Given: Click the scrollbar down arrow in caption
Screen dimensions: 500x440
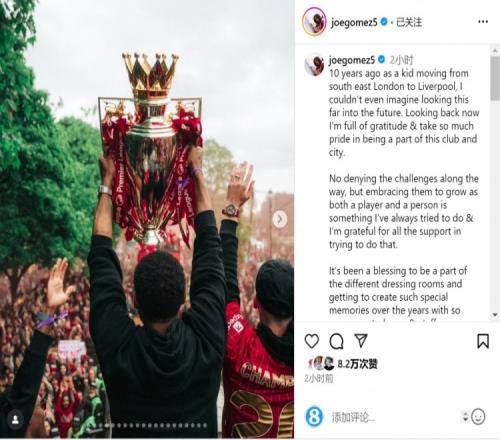Looking at the screenshot, I should [495, 315].
